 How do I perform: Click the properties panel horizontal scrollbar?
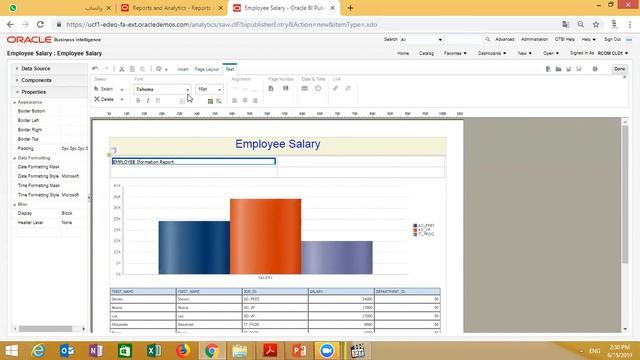pyautogui.click(x=45, y=329)
